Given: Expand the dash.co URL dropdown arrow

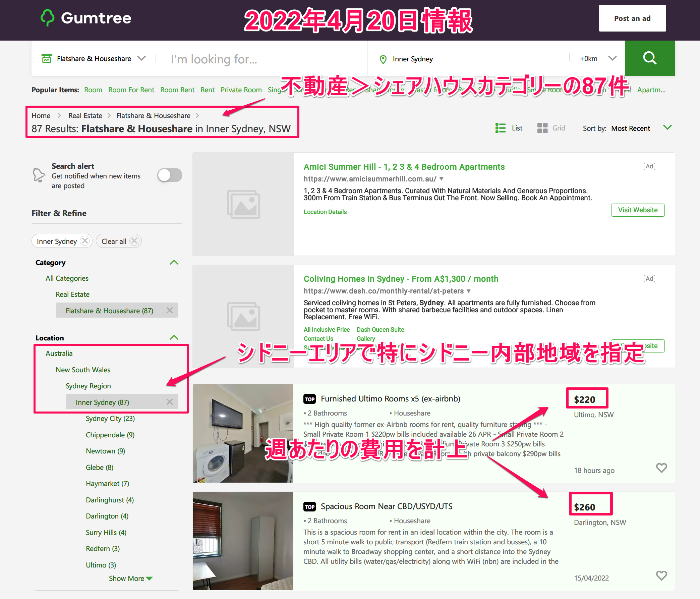Looking at the screenshot, I should coord(469,291).
